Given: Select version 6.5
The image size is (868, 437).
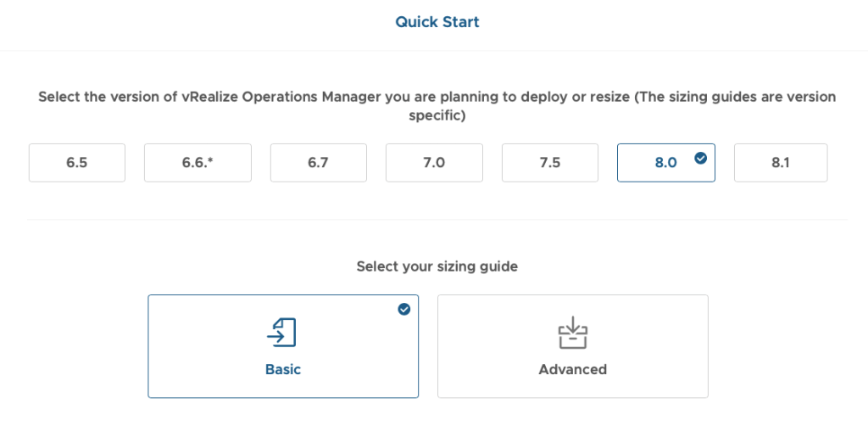Looking at the screenshot, I should 76,163.
